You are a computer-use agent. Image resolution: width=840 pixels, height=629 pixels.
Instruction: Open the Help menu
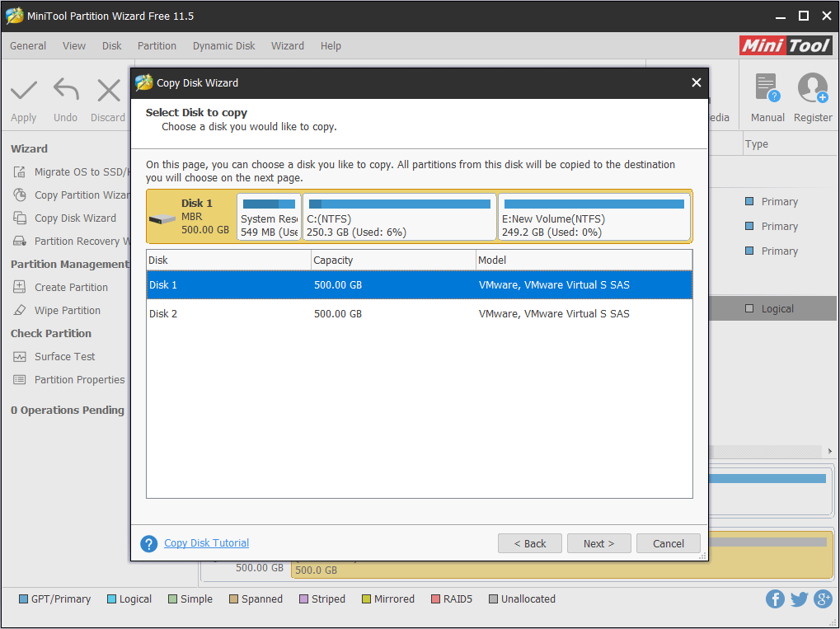pyautogui.click(x=331, y=46)
